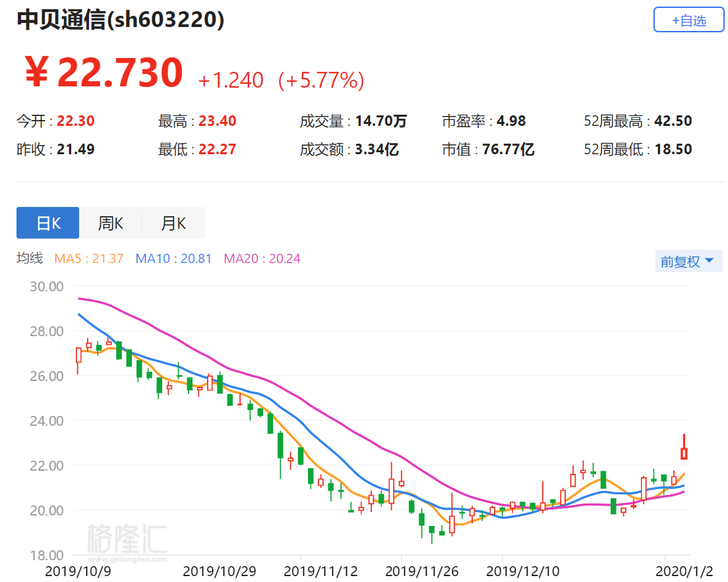The image size is (728, 582).
Task: Click the 最低 value 22.27
Action: click(218, 150)
